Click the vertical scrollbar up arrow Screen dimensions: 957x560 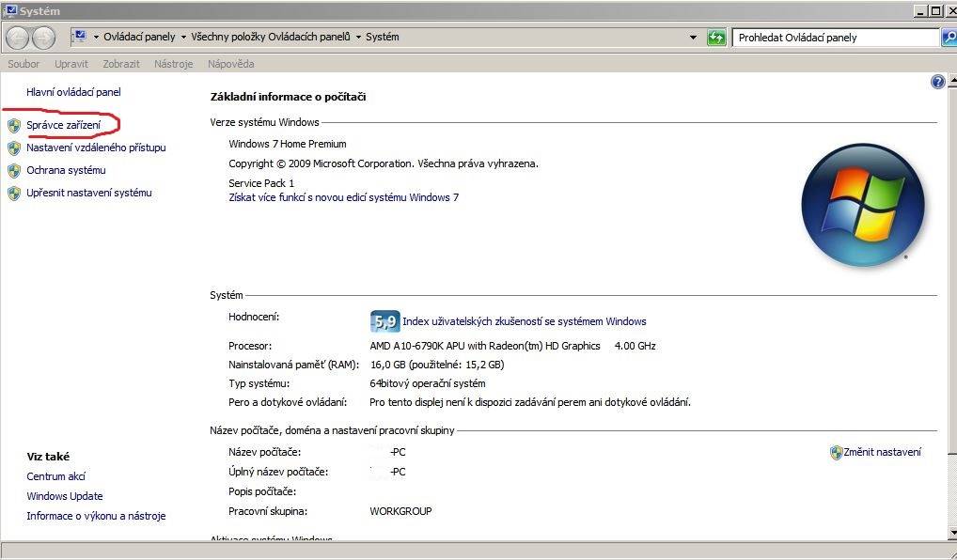coord(952,81)
